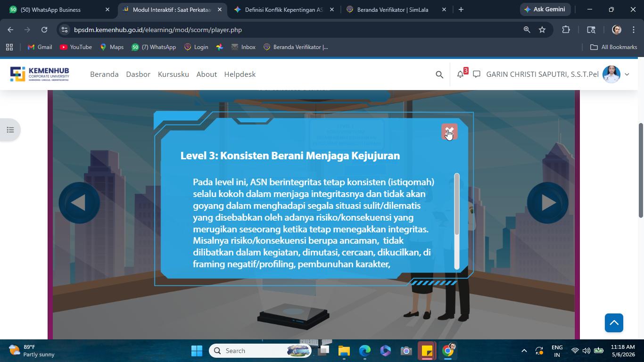Open the notifications bell icon
Screen dimensions: 644x362
461,74
